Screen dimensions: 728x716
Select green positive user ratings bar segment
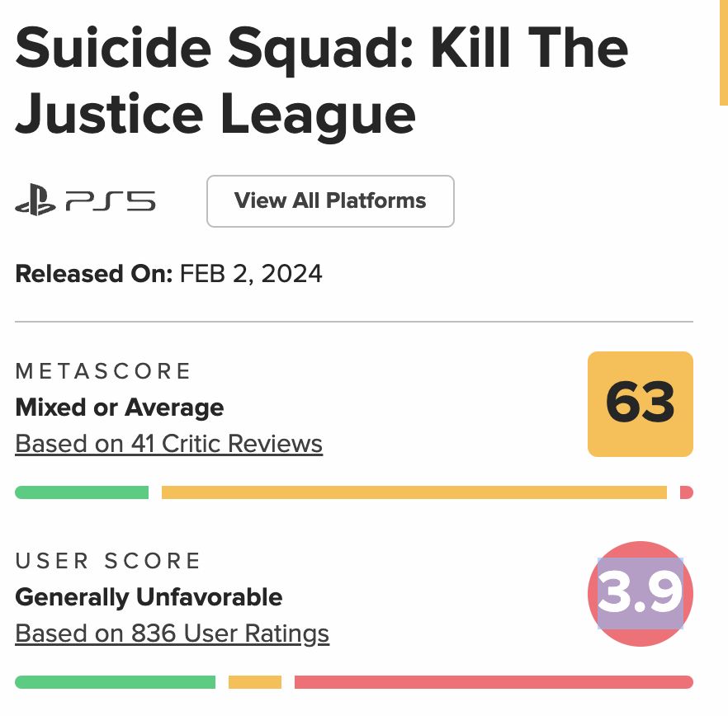coord(116,682)
